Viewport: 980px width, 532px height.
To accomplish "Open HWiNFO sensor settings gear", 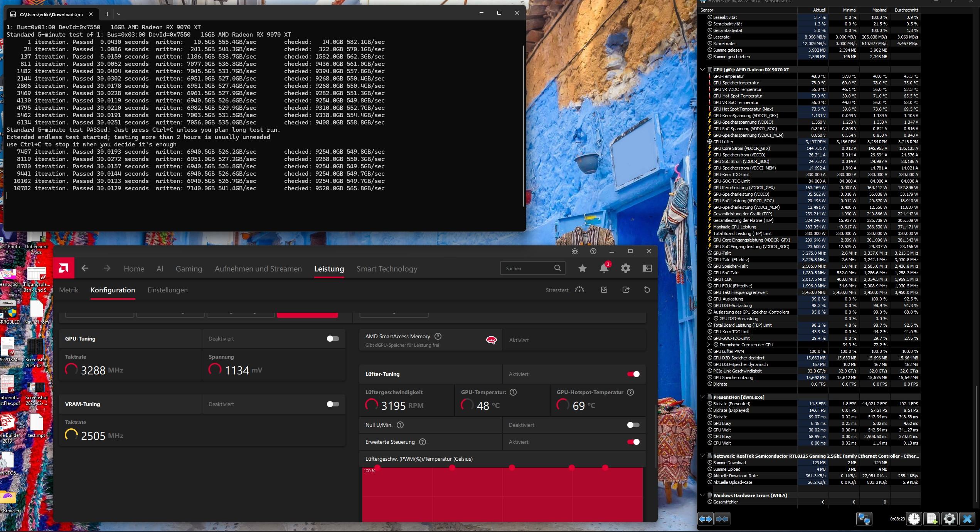I will coord(950,519).
